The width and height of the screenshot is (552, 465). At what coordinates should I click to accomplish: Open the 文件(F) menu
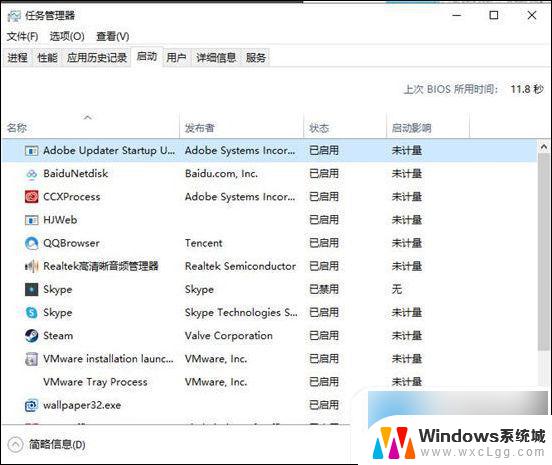point(23,36)
